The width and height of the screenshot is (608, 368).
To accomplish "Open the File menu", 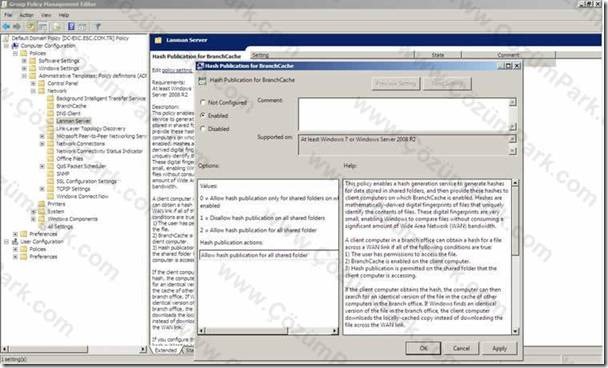I will coord(8,15).
